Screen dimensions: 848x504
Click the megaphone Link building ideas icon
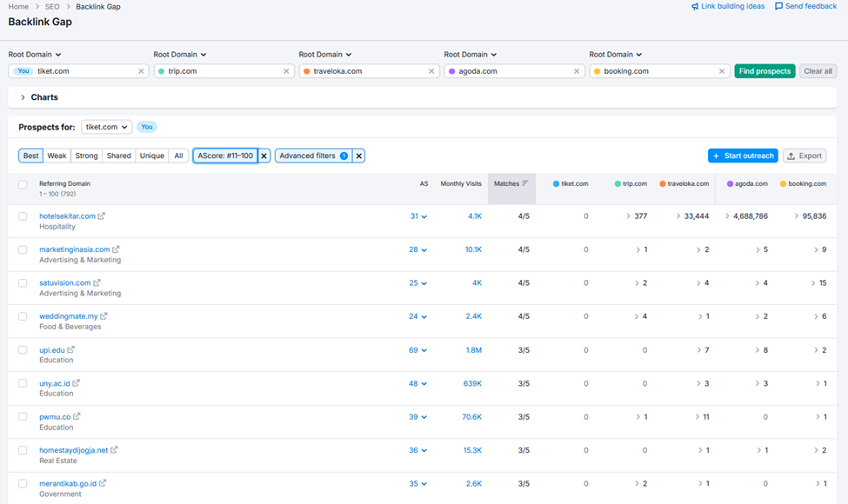pyautogui.click(x=695, y=6)
